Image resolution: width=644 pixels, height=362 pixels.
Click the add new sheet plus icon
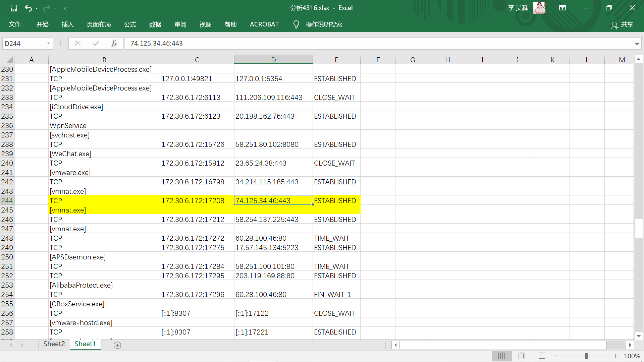(x=117, y=345)
